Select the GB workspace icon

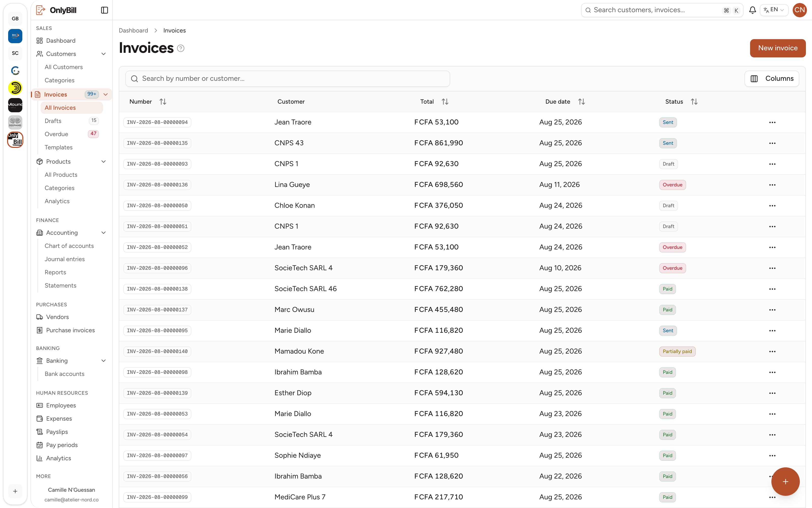click(15, 19)
